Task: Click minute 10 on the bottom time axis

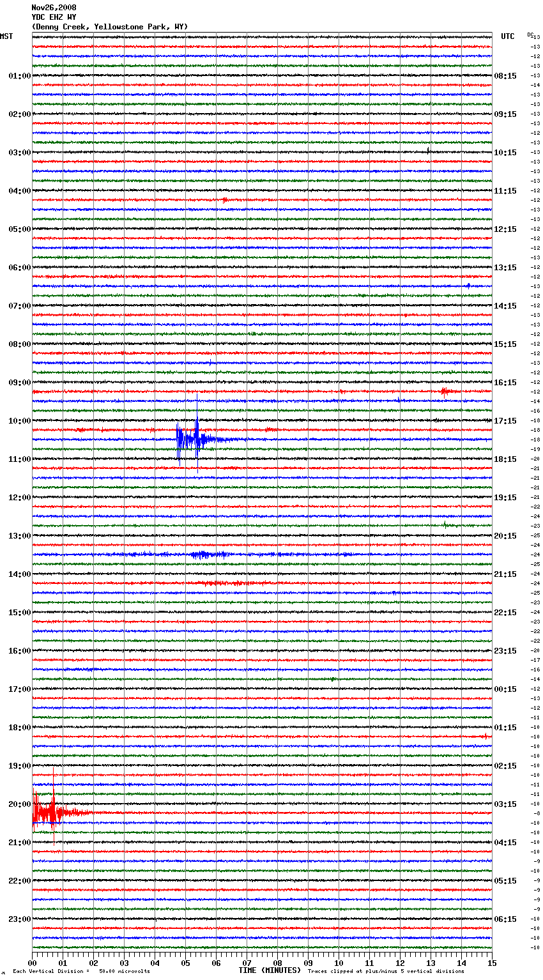Action: click(x=339, y=963)
